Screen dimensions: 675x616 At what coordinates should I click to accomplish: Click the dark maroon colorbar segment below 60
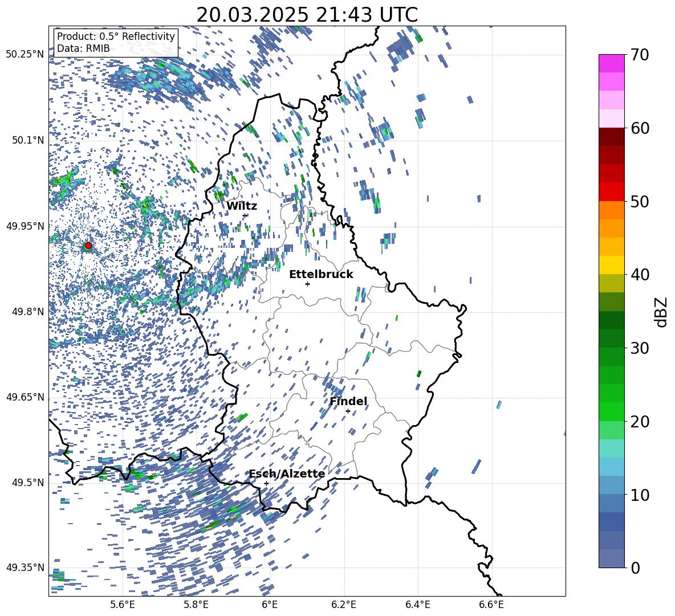tap(611, 137)
